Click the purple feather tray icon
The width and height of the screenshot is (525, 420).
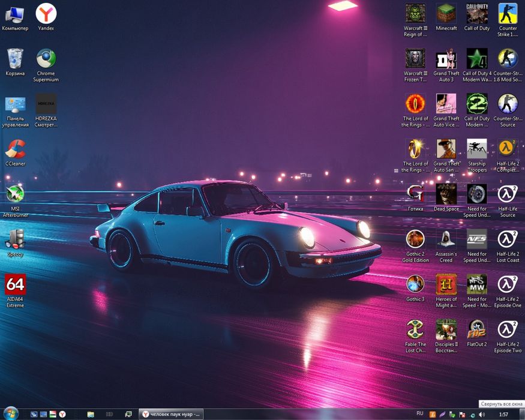point(442,415)
